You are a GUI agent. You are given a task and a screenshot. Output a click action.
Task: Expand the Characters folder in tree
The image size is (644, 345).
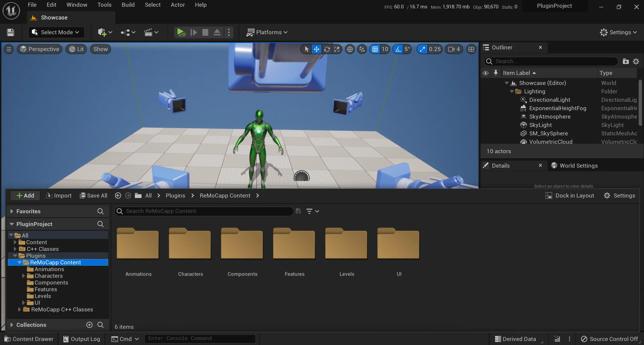click(x=24, y=276)
